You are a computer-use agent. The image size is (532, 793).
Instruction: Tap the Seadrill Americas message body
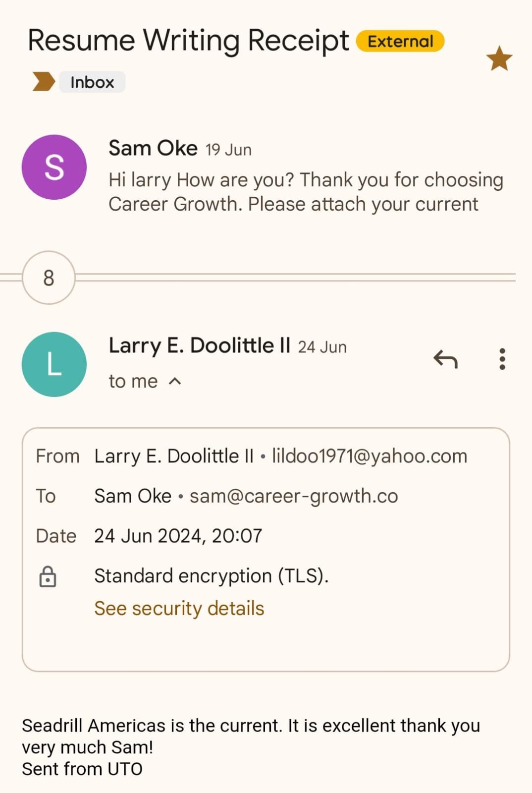click(x=251, y=736)
